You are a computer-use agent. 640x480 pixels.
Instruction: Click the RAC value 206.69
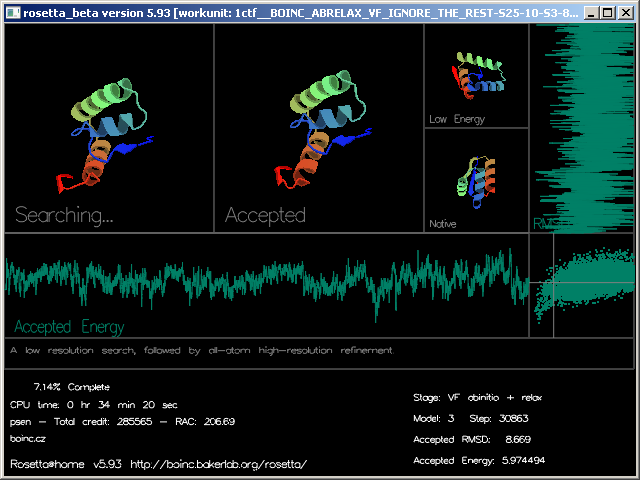click(x=219, y=422)
